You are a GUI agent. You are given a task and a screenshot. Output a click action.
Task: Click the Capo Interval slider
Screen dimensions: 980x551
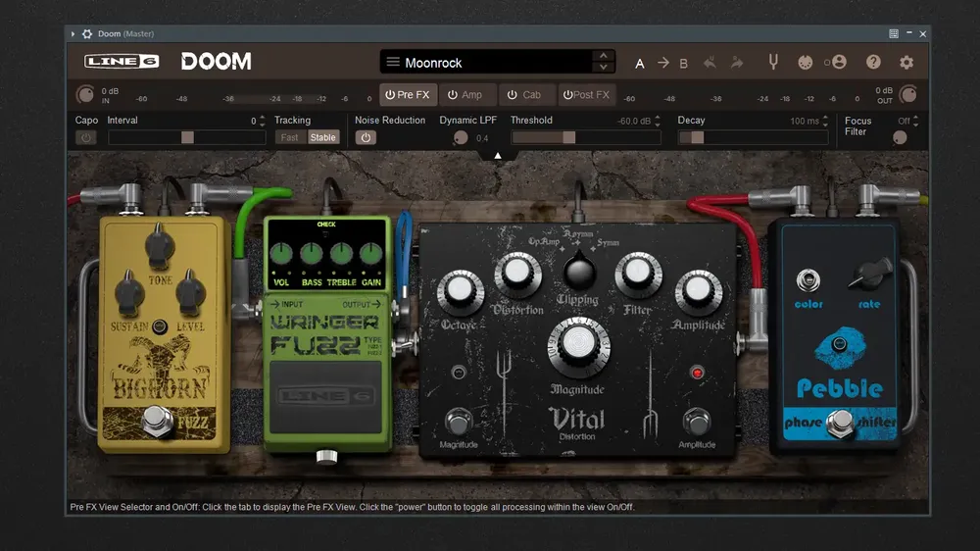point(187,137)
